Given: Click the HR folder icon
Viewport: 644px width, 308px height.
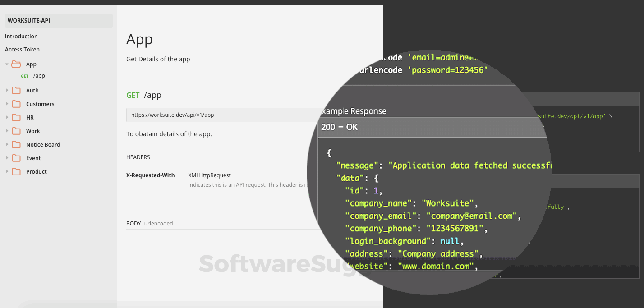Looking at the screenshot, I should tap(17, 117).
